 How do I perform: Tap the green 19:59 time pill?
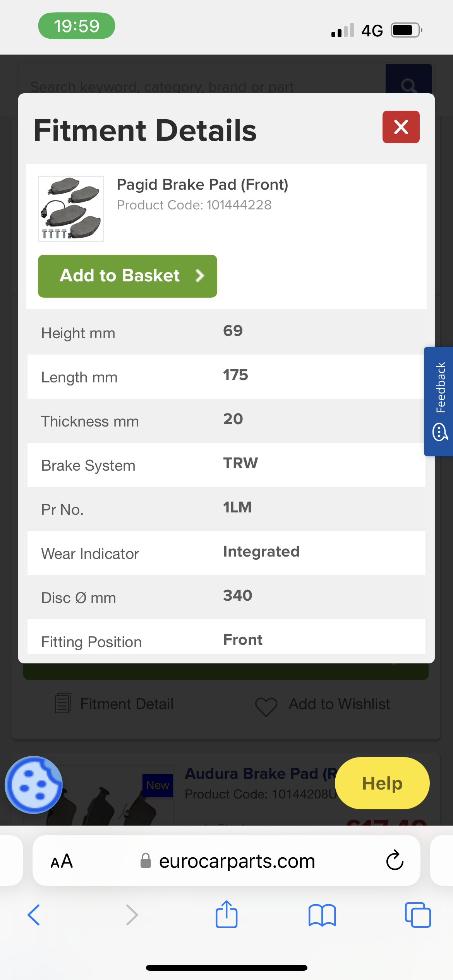[x=76, y=26]
